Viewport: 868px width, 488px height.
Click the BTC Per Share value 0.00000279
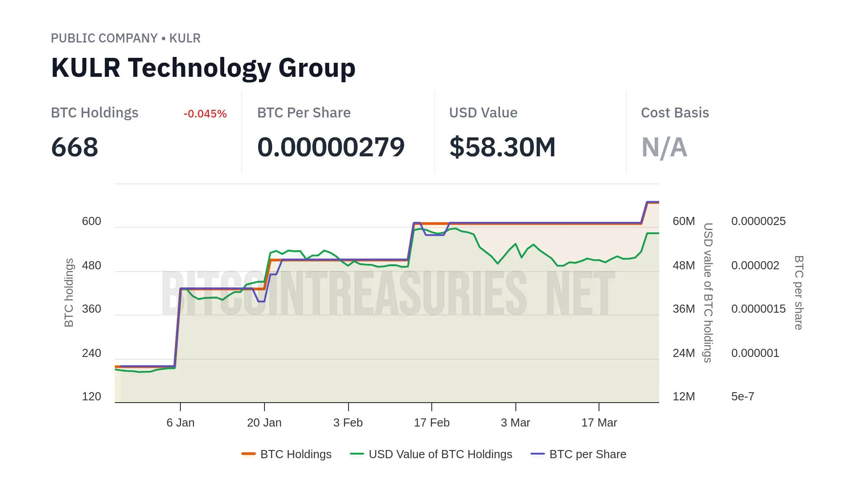(x=330, y=147)
